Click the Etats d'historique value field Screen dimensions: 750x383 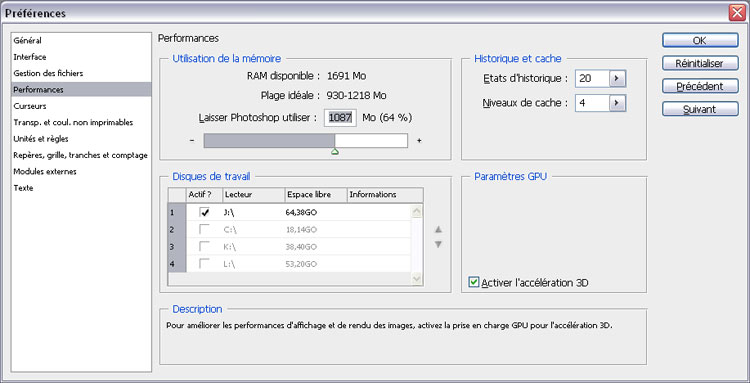coord(592,78)
